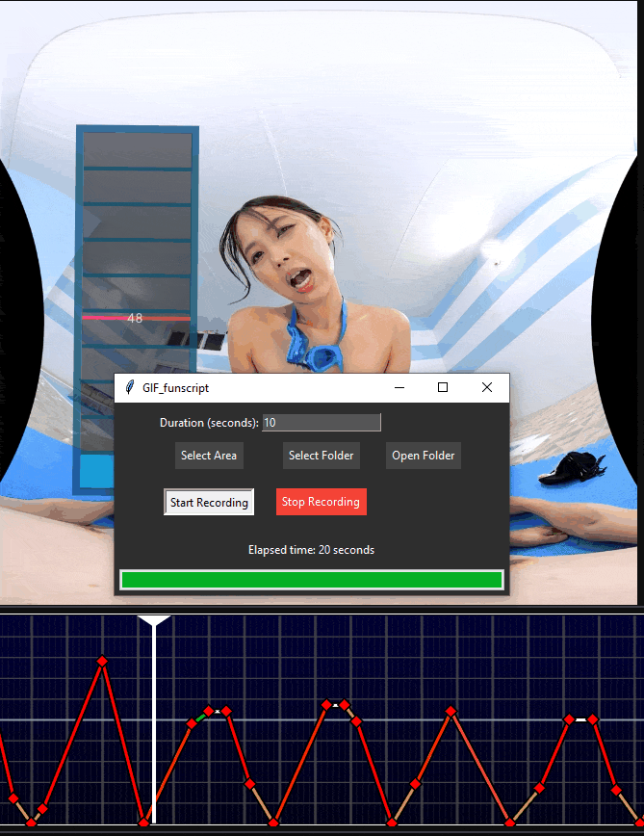The width and height of the screenshot is (644, 836).
Task: Click the cyan block at the bottom of the position gauge
Action: (96, 471)
